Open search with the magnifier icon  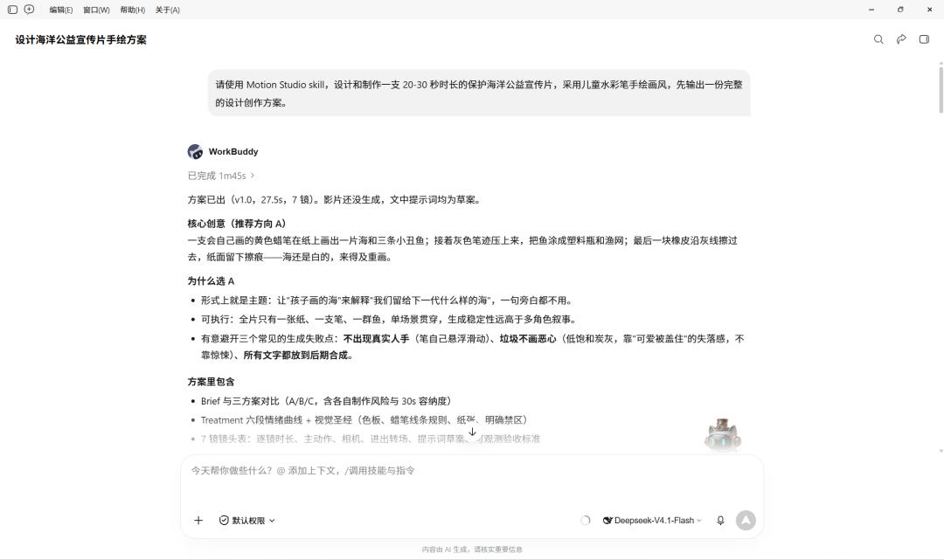pyautogui.click(x=878, y=39)
